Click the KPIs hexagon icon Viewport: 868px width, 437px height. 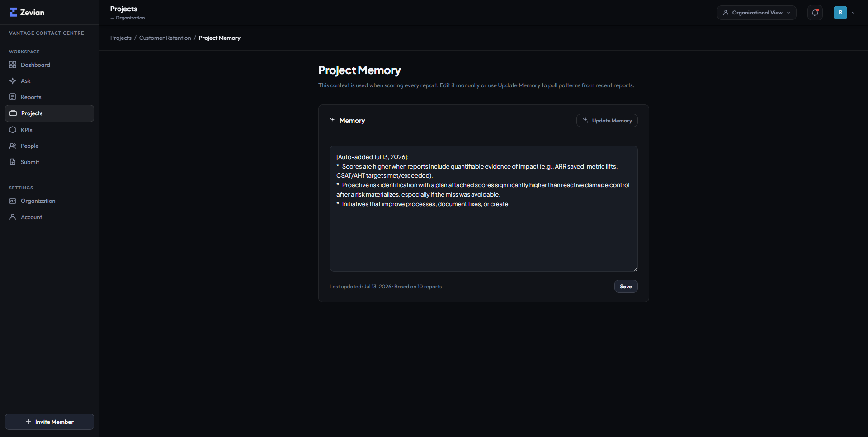pos(13,130)
